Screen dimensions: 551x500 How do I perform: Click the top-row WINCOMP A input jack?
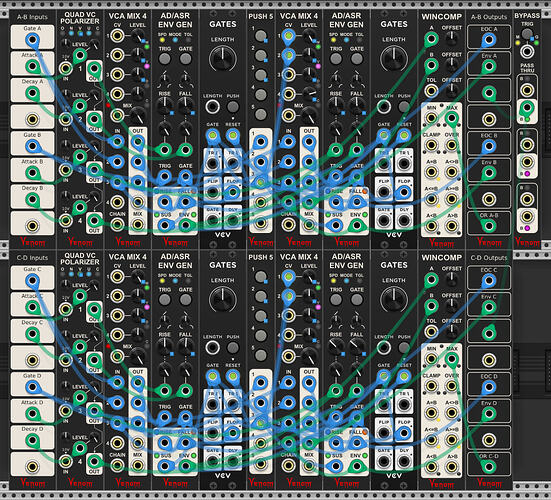pyautogui.click(x=431, y=39)
